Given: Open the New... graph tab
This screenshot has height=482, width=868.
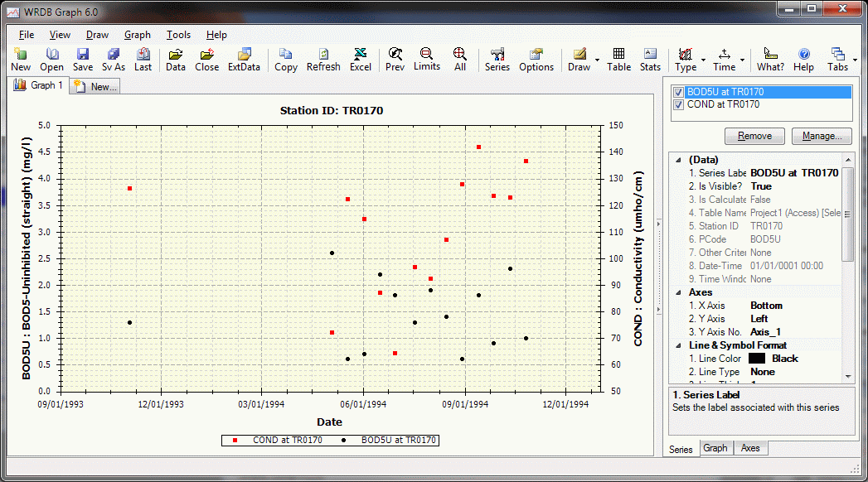Looking at the screenshot, I should 95,86.
